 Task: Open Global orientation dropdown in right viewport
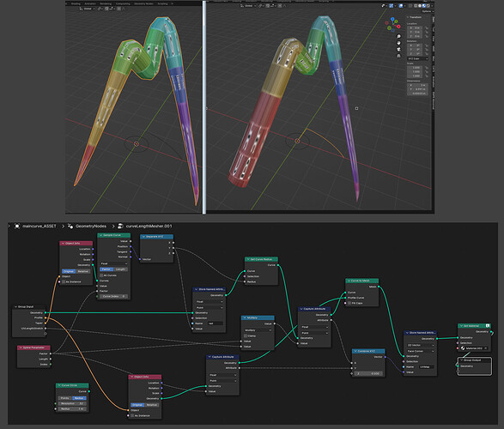click(249, 6)
